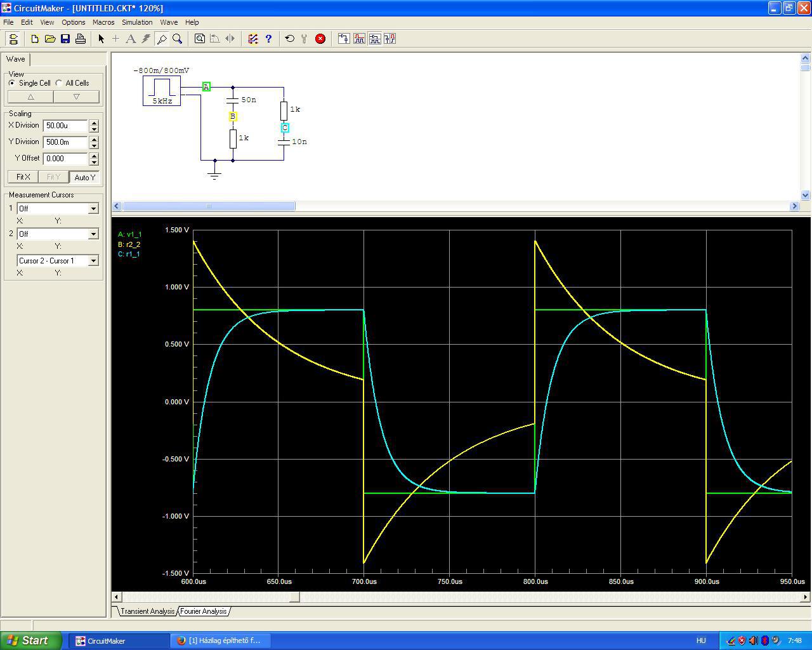
Task: Open the Cursor 2 - Cursor 1 dropdown
Action: 93,261
